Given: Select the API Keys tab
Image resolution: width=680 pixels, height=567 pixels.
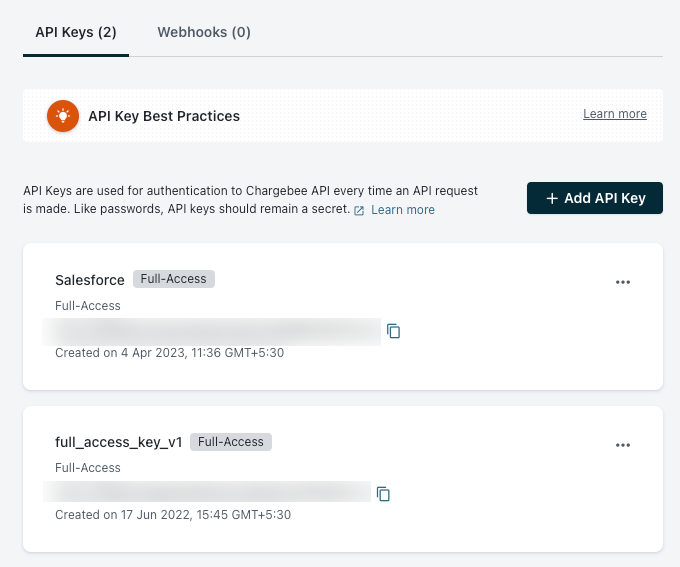Looking at the screenshot, I should (x=76, y=32).
